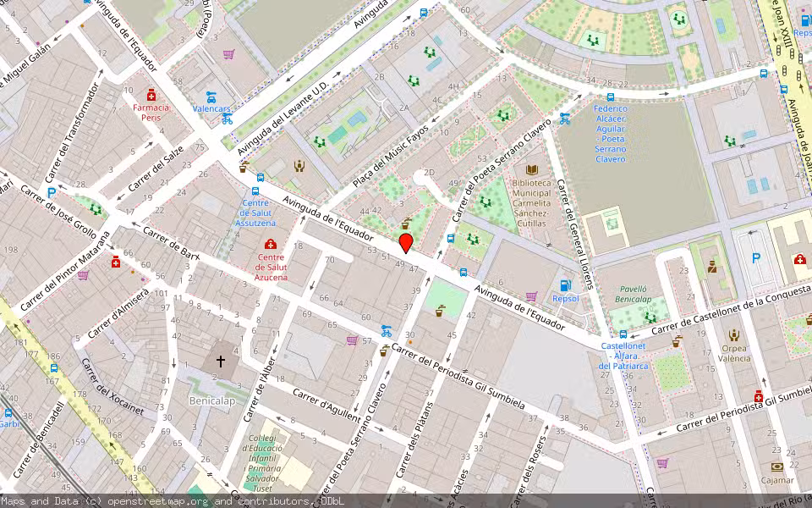Select the pharmacy icon near Carrer del Pintor Matarana
This screenshot has width=812, height=508.
(116, 262)
